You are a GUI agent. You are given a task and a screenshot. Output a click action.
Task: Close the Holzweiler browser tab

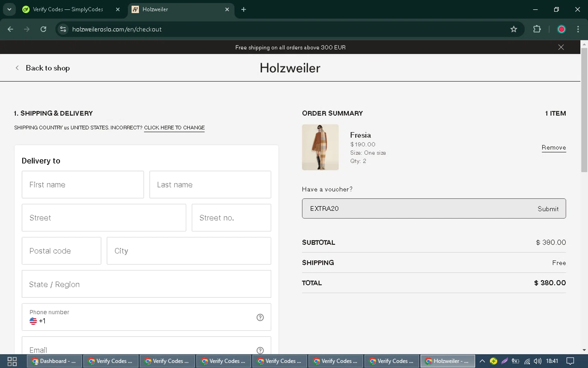point(227,9)
